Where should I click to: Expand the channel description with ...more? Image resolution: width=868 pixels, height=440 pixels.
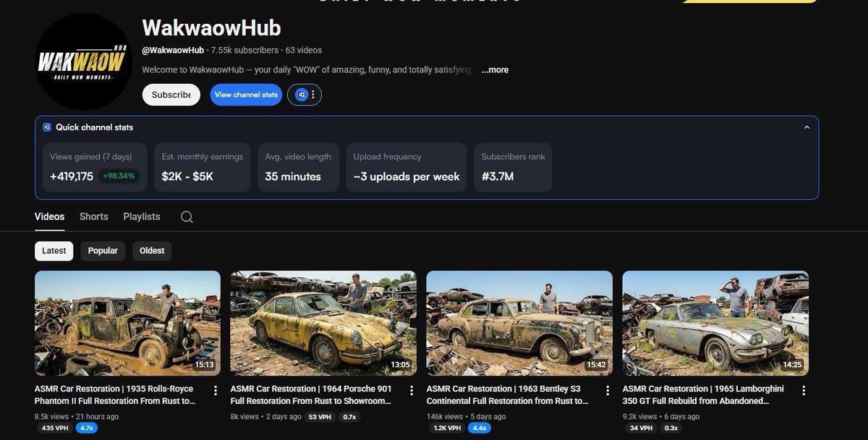coord(495,70)
